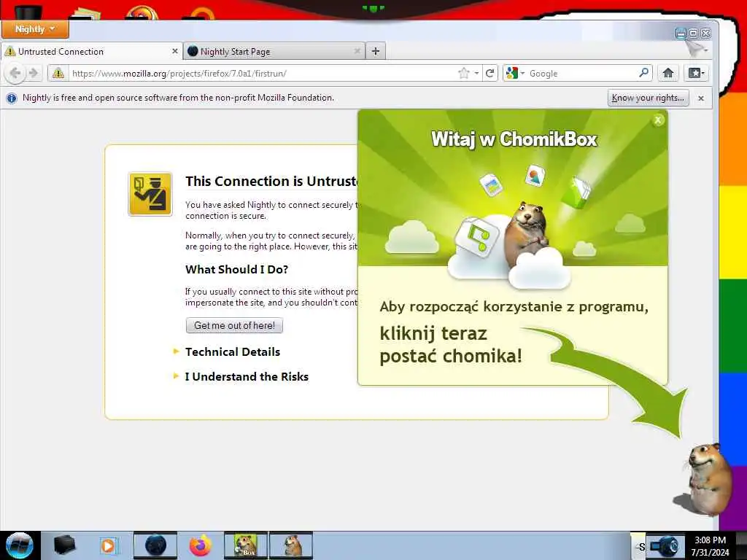
Task: Dismiss the Nightly info notification bar
Action: [701, 98]
